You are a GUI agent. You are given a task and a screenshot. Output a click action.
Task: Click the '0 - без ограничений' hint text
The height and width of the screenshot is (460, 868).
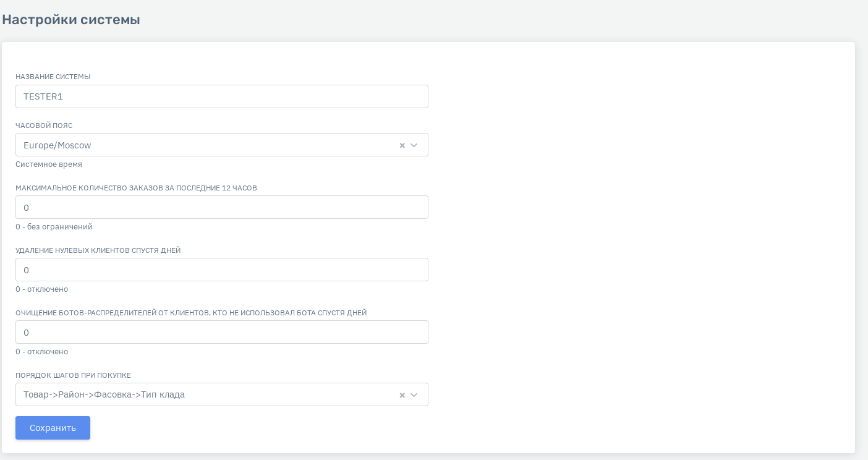pos(54,227)
